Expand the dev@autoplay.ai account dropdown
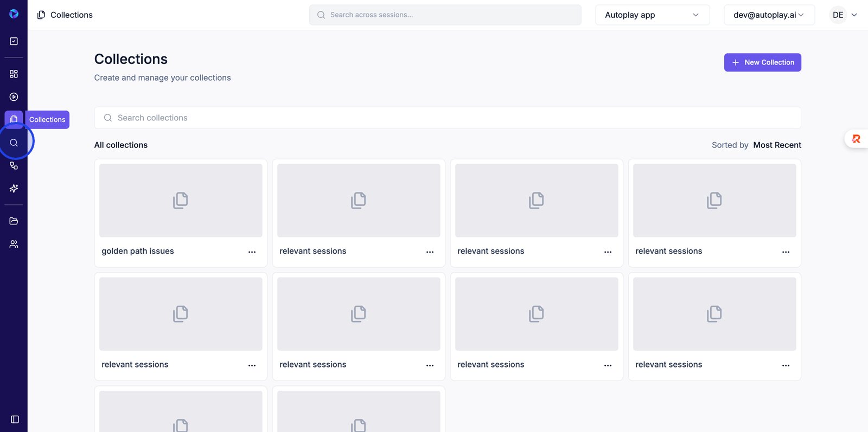The height and width of the screenshot is (432, 868). click(x=769, y=15)
